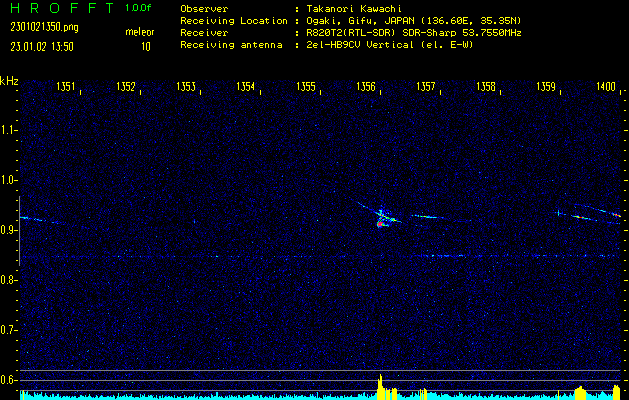Image resolution: width=629 pixels, height=400 pixels.
Task: Click the 1400 time marker
Action: pyautogui.click(x=606, y=86)
